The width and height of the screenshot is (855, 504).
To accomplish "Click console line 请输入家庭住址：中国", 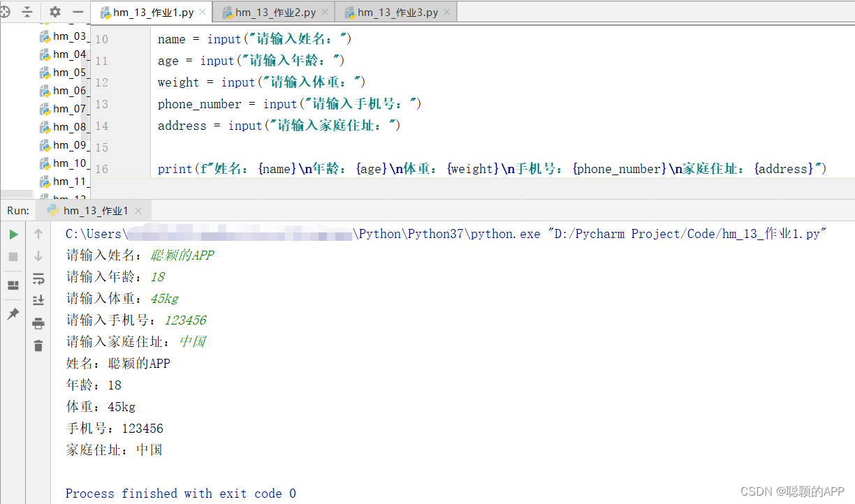I will coord(136,342).
